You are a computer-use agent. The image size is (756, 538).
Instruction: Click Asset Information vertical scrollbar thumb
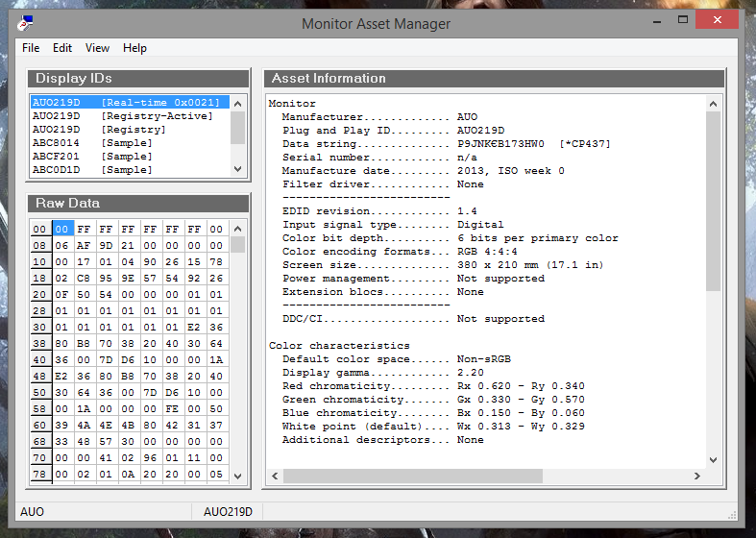pyautogui.click(x=714, y=202)
